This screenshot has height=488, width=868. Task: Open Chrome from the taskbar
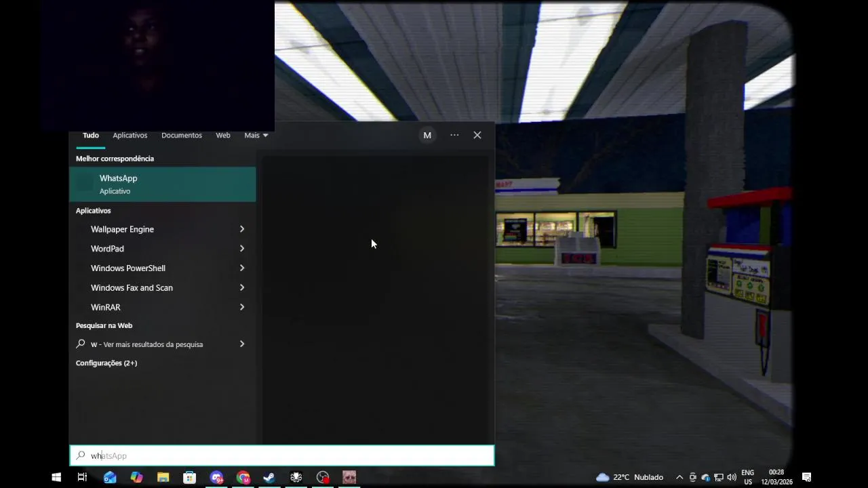[x=243, y=477]
